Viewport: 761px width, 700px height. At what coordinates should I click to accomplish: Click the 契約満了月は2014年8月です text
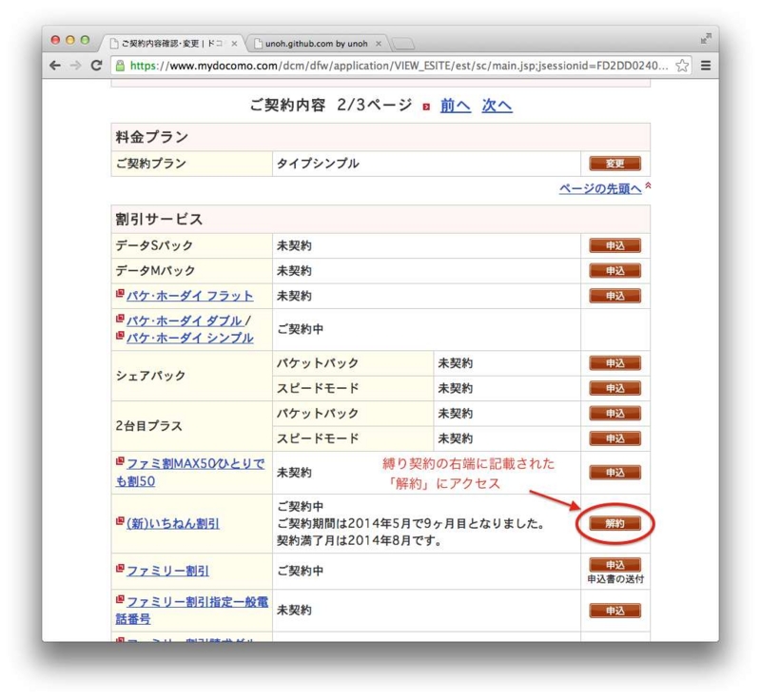tap(359, 541)
